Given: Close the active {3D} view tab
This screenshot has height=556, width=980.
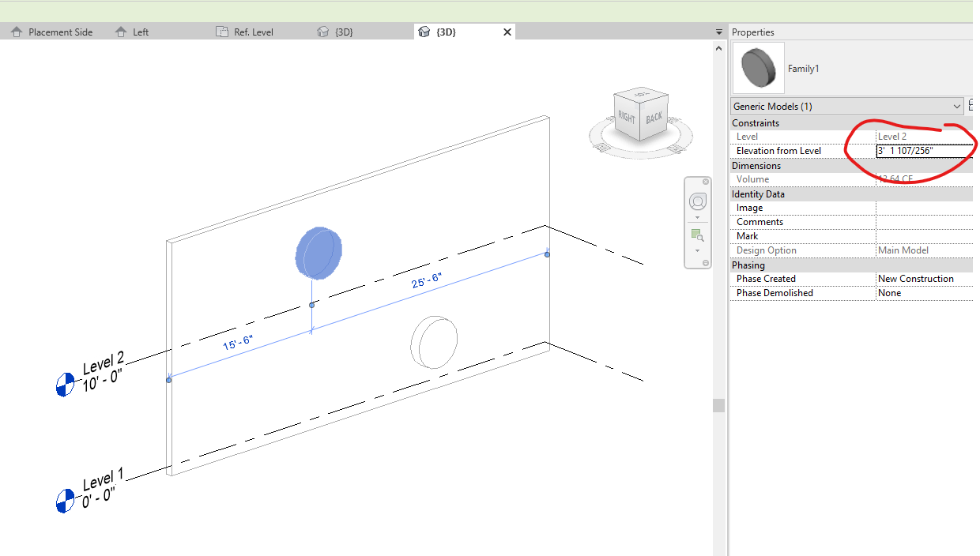Looking at the screenshot, I should click(507, 32).
